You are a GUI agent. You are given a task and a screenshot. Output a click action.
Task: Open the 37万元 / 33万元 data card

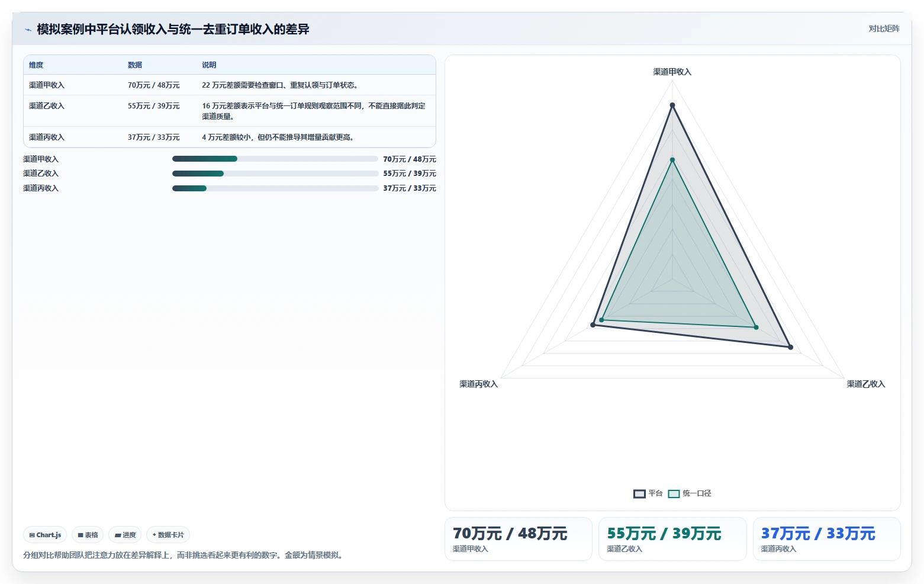(x=826, y=539)
